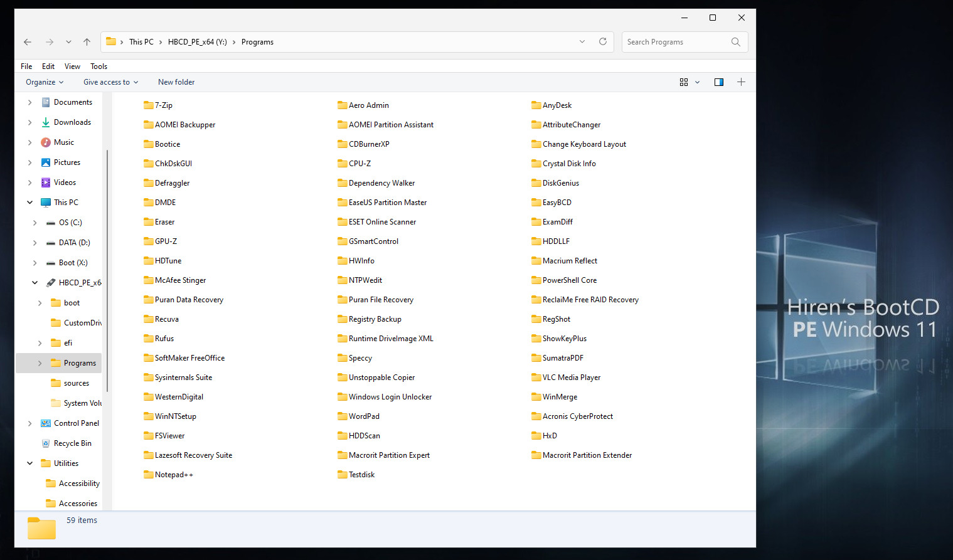Toggle the preview pane icon

click(718, 82)
